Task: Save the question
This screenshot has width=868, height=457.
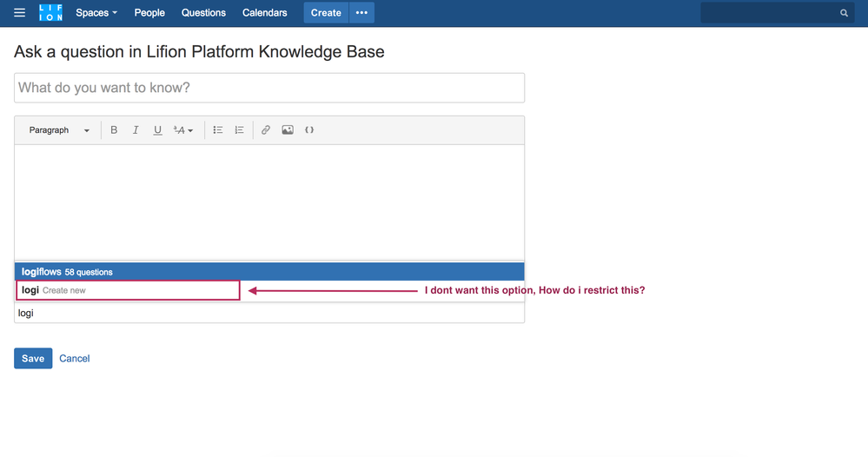Action: (33, 359)
